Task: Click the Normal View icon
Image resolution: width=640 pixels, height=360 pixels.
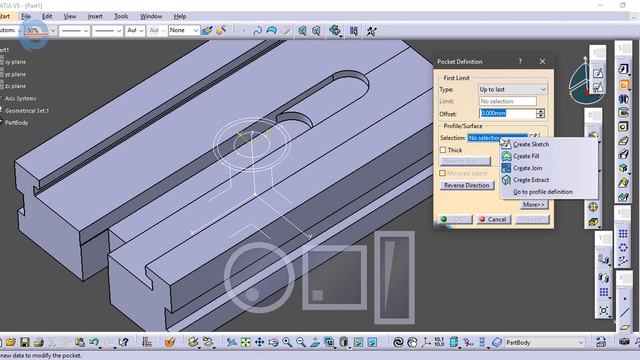Action: coord(315,342)
